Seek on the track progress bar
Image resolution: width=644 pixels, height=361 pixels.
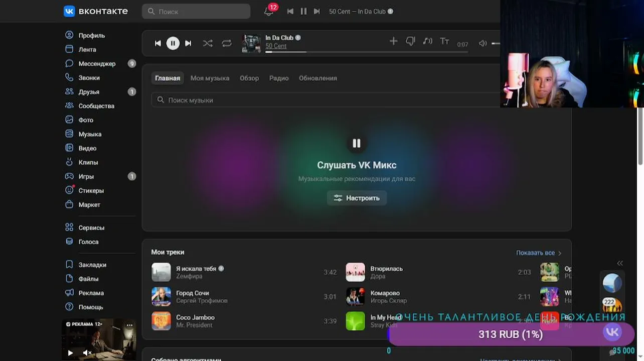click(367, 52)
